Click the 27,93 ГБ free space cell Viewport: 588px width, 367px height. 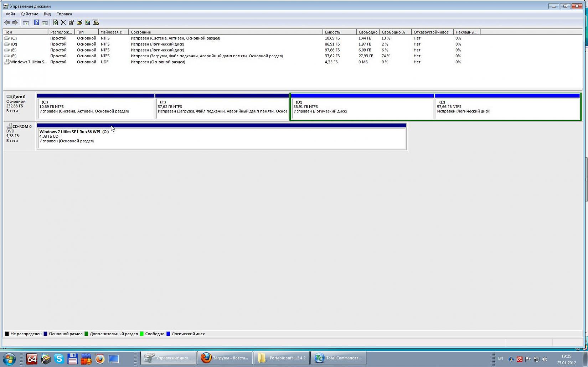coord(366,56)
